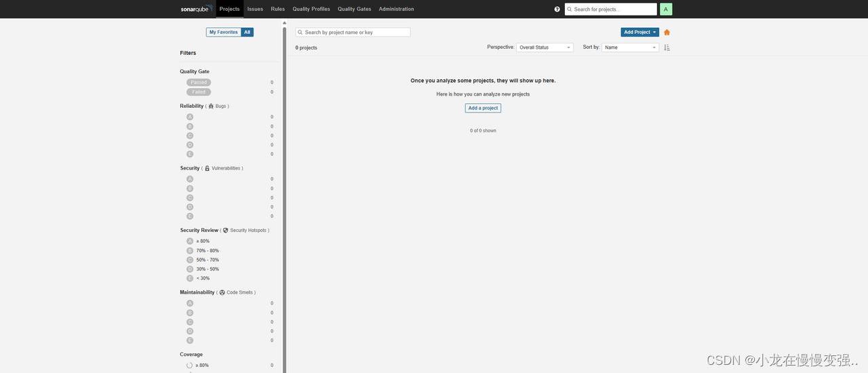
Task: Filter Maintainability by rating C
Action: (x=190, y=322)
